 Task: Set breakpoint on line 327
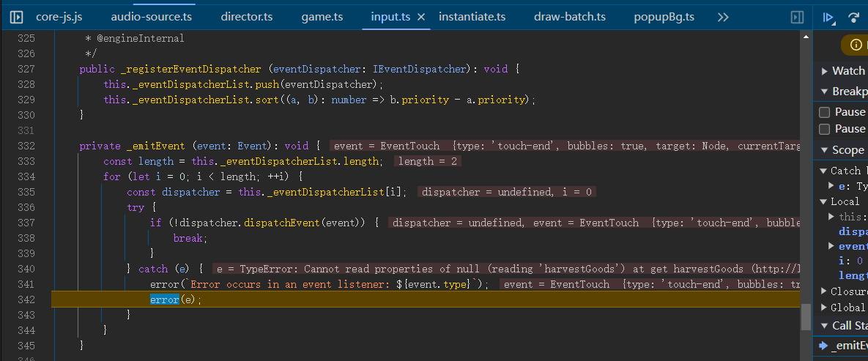click(x=26, y=70)
